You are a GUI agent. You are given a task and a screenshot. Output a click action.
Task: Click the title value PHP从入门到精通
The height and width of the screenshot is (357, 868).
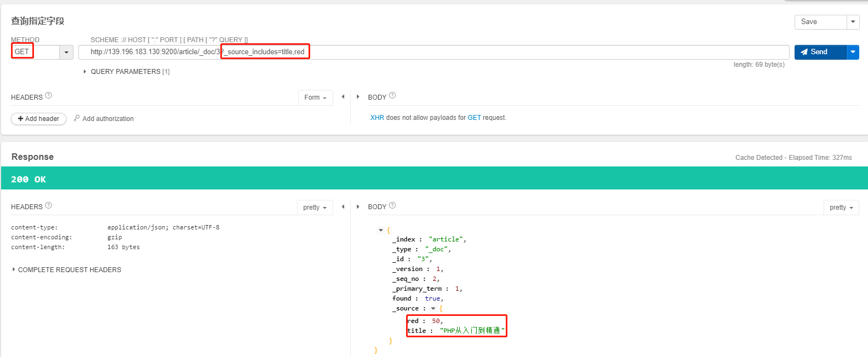(x=472, y=331)
